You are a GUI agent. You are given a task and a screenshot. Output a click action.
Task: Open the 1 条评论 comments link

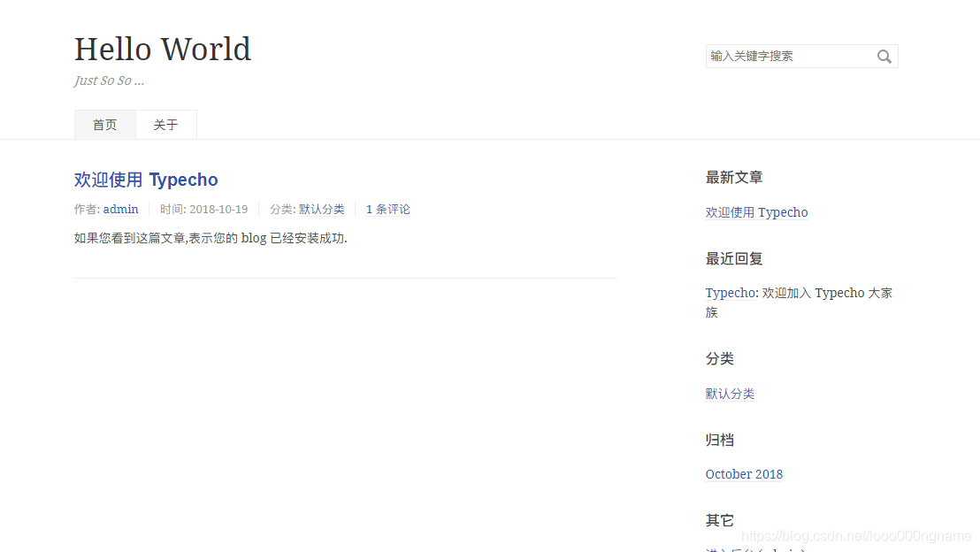(387, 209)
